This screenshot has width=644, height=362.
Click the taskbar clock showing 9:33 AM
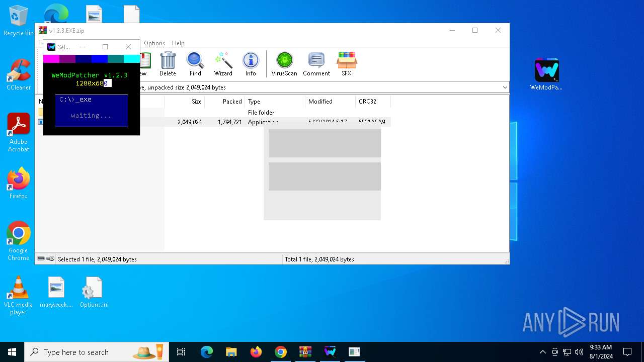coord(601,352)
